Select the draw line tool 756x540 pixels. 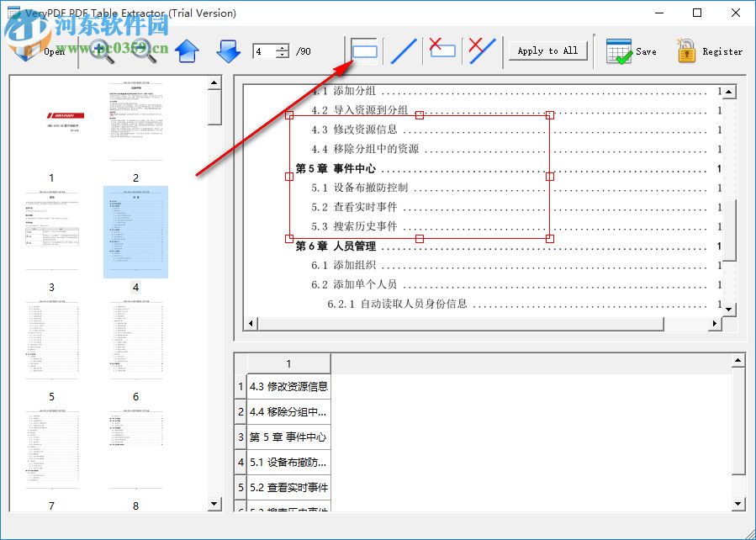tap(403, 50)
